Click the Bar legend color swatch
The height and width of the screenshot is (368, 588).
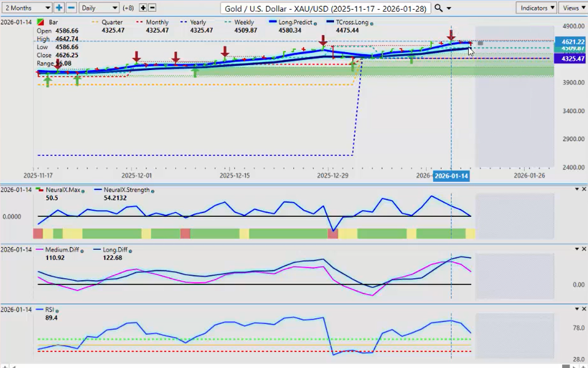click(41, 23)
